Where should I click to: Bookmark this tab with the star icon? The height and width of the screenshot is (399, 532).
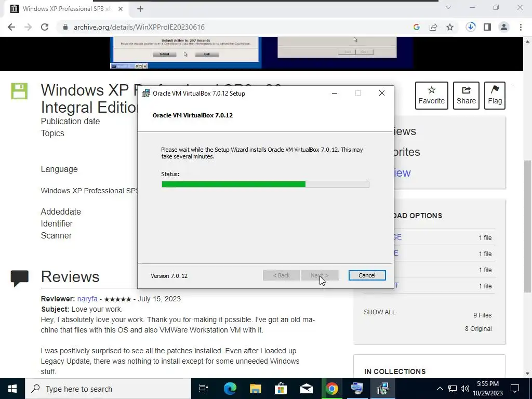450,27
